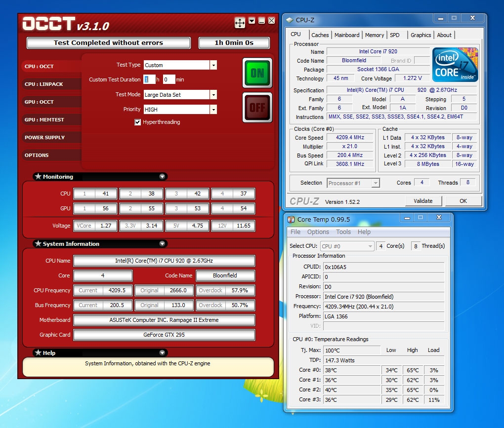Click the ASUSTeK Rampage II Extreme motherboard field
Screen dimensions: 504x428
164,320
